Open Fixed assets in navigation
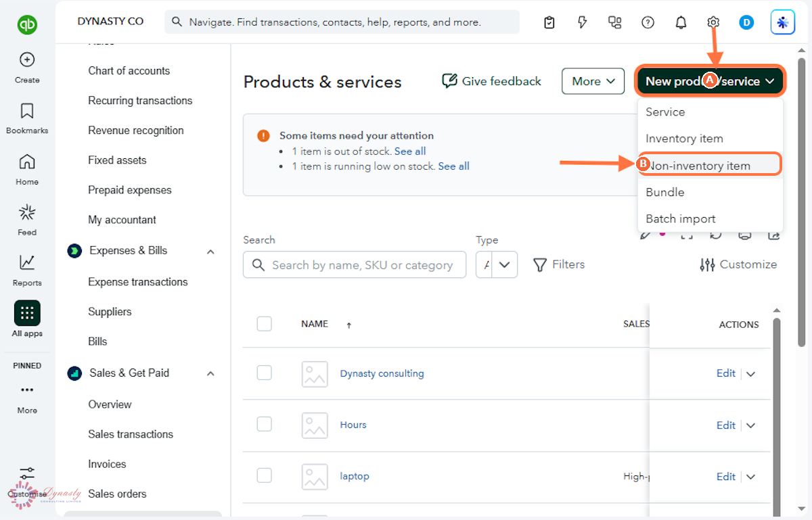The width and height of the screenshot is (812, 520). 117,160
